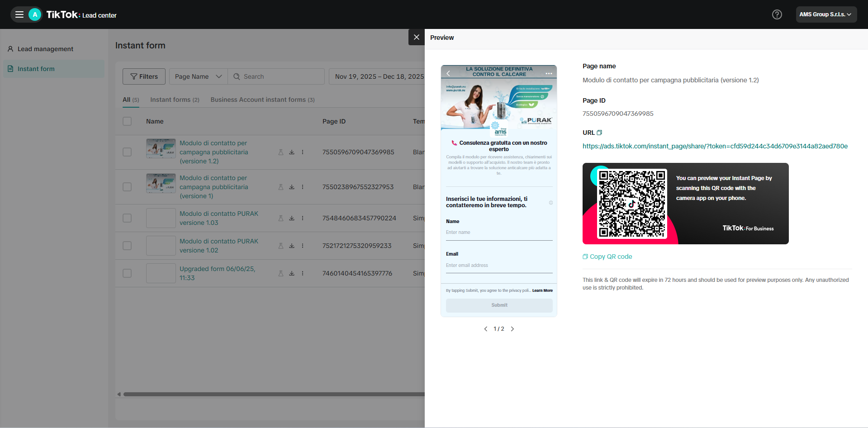The width and height of the screenshot is (868, 428).
Task: Open AMS Group S.r.l.s. account dropdown
Action: point(826,14)
